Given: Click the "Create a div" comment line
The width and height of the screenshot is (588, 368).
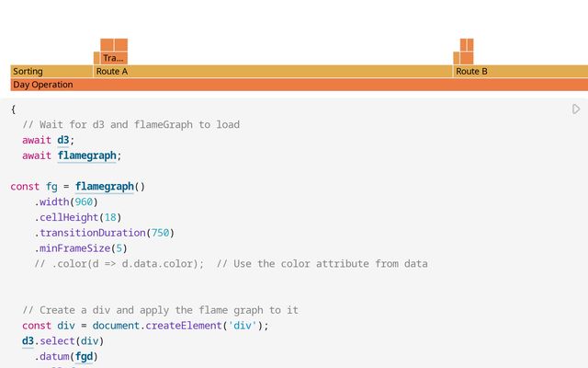Looking at the screenshot, I should pyautogui.click(x=160, y=310).
